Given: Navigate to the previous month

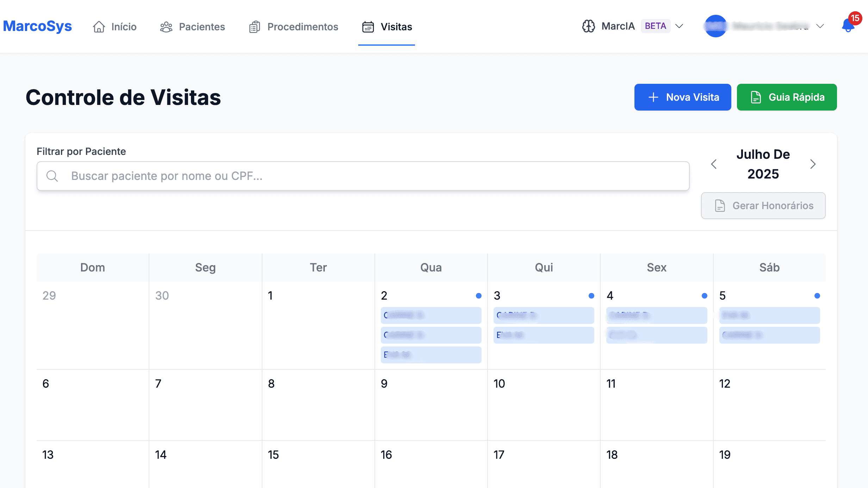Looking at the screenshot, I should tap(714, 164).
